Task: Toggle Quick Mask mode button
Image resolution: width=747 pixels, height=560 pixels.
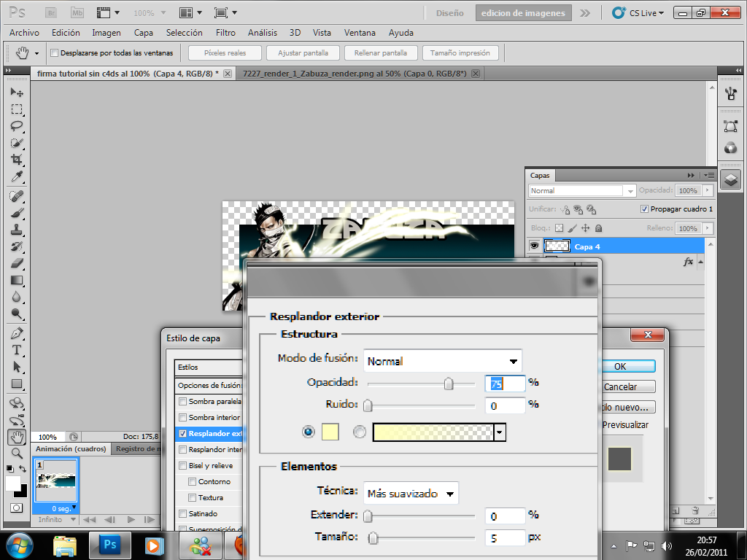Action: point(17,507)
